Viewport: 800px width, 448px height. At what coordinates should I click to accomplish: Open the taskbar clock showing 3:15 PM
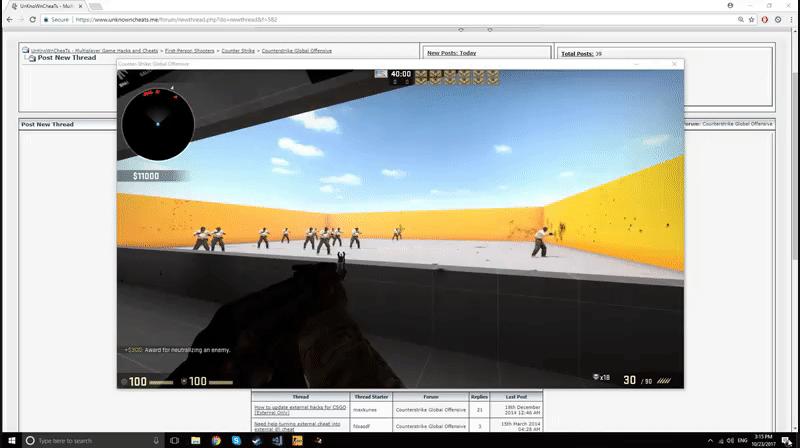click(x=763, y=440)
